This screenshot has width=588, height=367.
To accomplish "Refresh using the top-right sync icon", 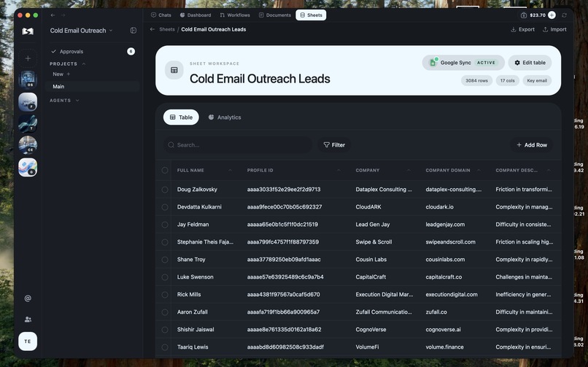I will pos(564,15).
